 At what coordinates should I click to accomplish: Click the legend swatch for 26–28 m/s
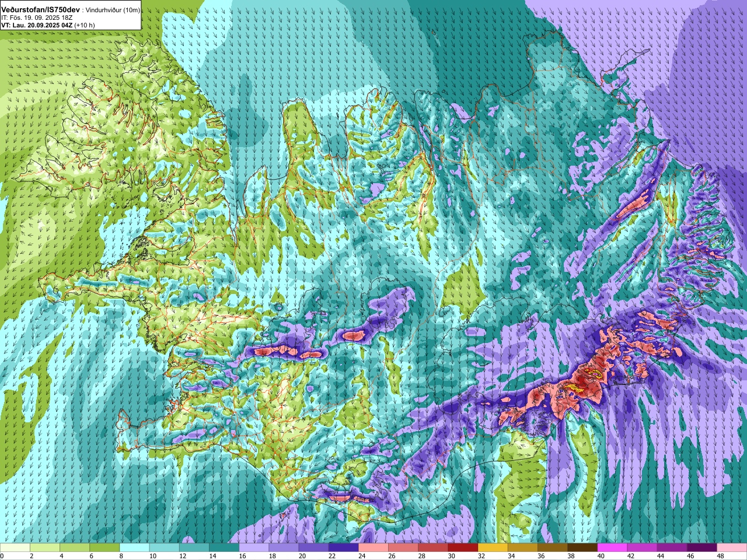[403, 548]
